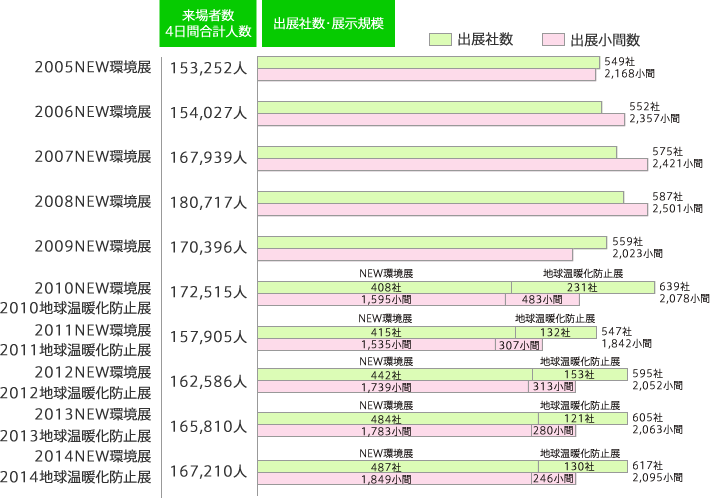Viewport: 710px width, 498px height.
Task: Select the 2011地球温暖化防止展 row label
Action: click(x=76, y=350)
